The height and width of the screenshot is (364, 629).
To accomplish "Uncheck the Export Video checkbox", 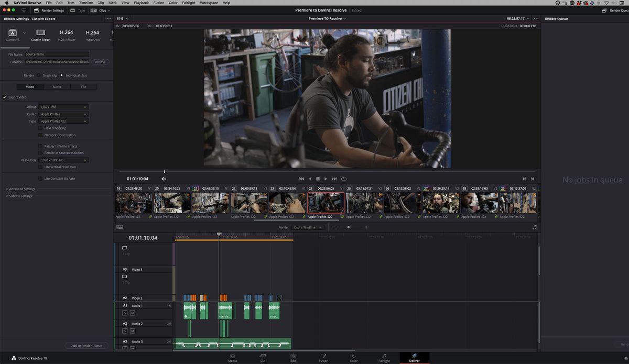I will [x=4, y=97].
